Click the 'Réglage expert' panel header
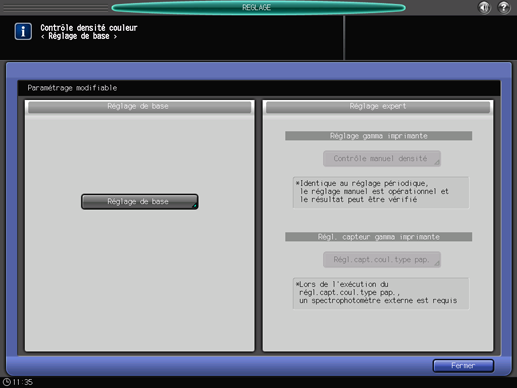517x388 pixels. point(378,107)
